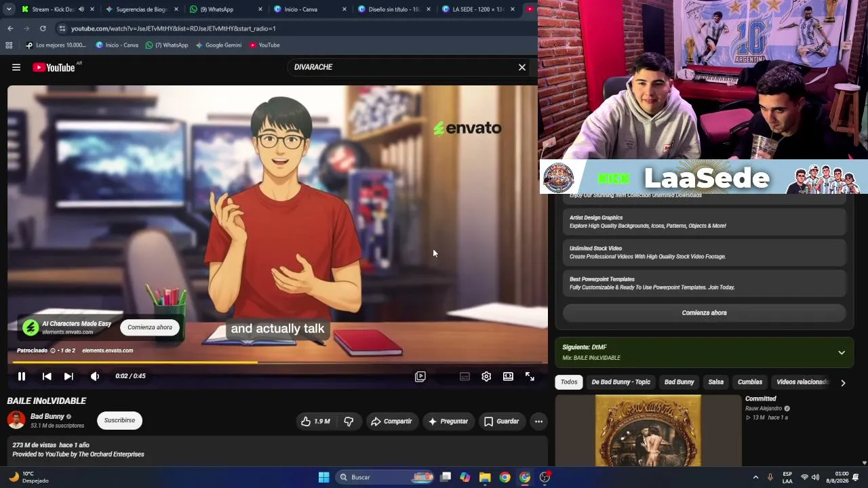Select the Videos relacionados chip
This screenshot has width=868, height=488.
[x=803, y=382]
